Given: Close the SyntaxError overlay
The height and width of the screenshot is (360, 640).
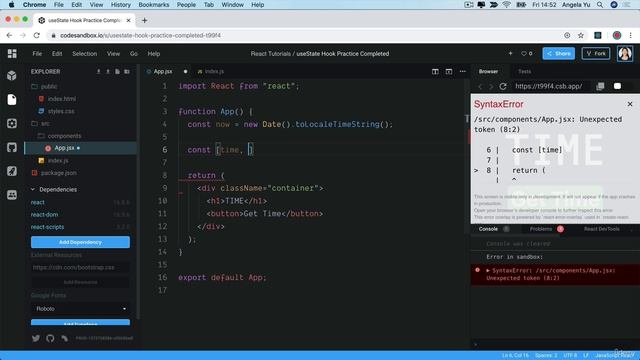Looking at the screenshot, I should click(x=630, y=104).
